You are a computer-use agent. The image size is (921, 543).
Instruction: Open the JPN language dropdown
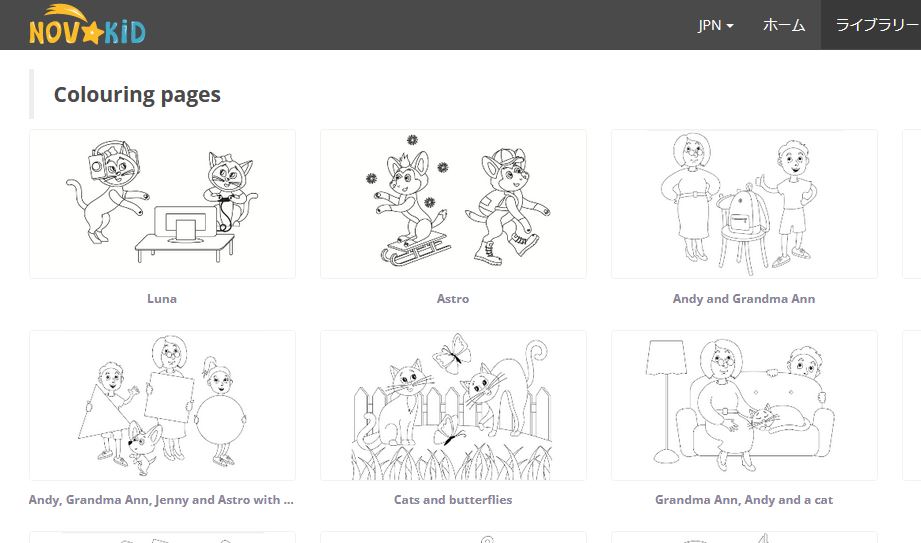(x=715, y=25)
